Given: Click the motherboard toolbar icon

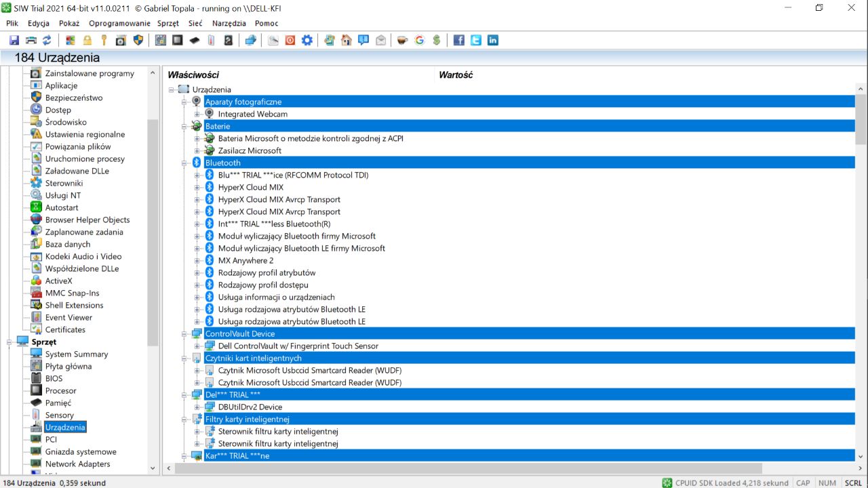Looking at the screenshot, I should [160, 40].
